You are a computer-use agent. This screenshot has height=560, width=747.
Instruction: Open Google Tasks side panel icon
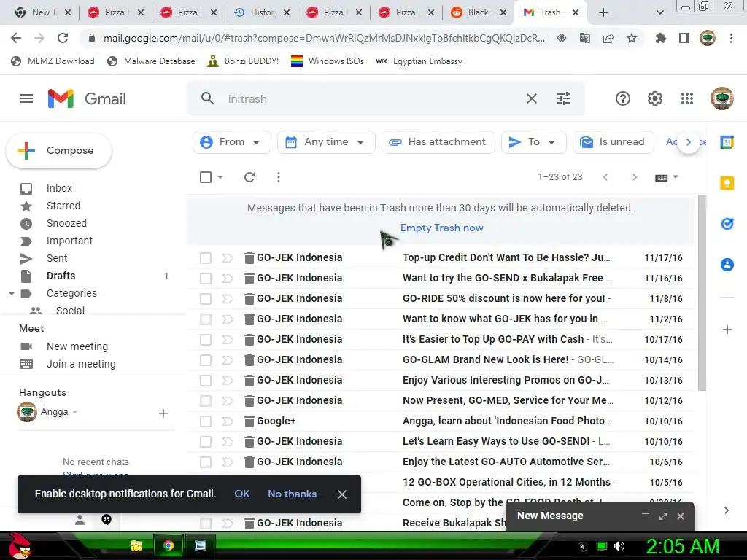[727, 223]
